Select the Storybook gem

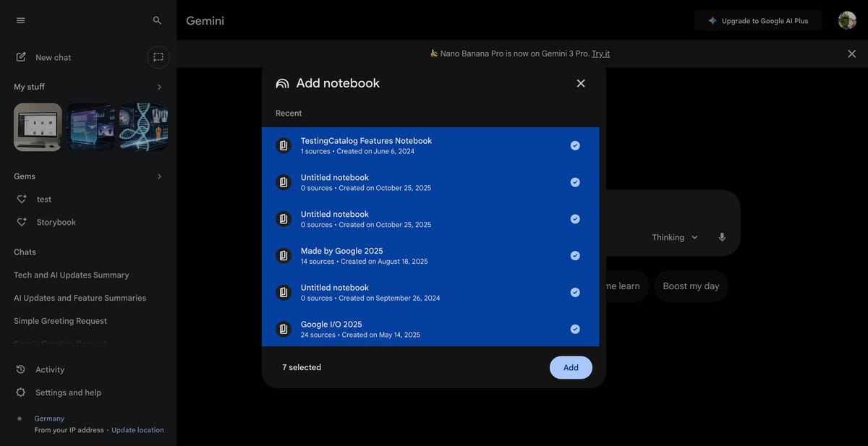pos(56,222)
